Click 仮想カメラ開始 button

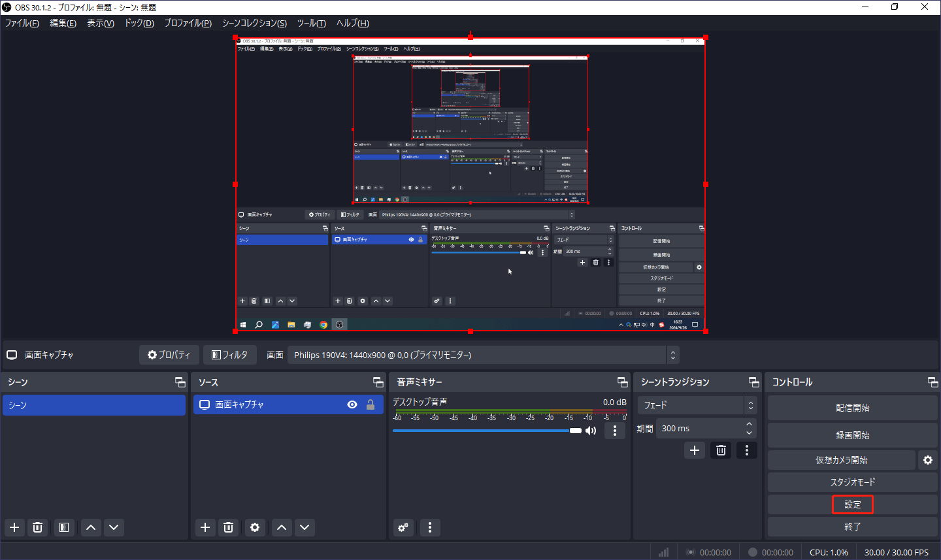842,460
